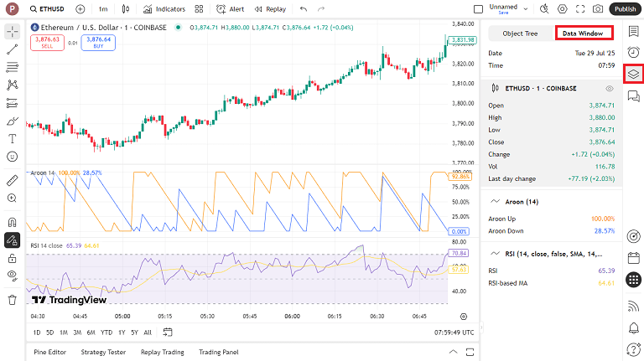Toggle hide all drawings eye icon
This screenshot has width=644, height=361.
(13, 275)
